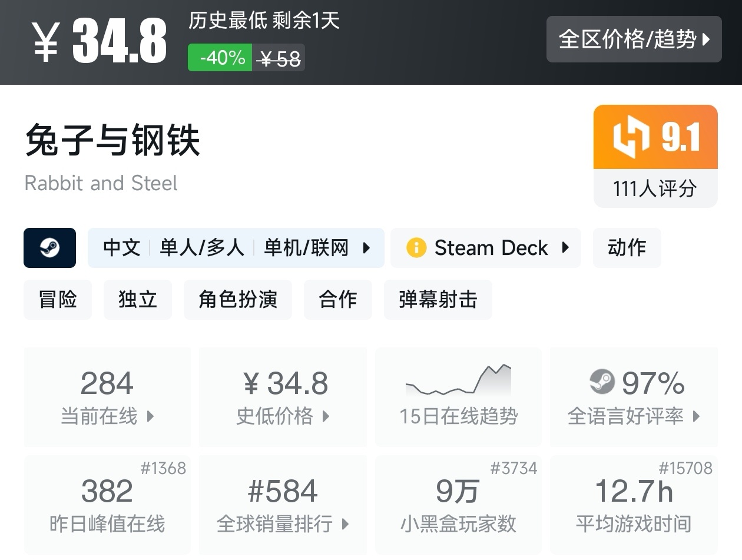Click the 111人评分 rating count label

coord(655,188)
